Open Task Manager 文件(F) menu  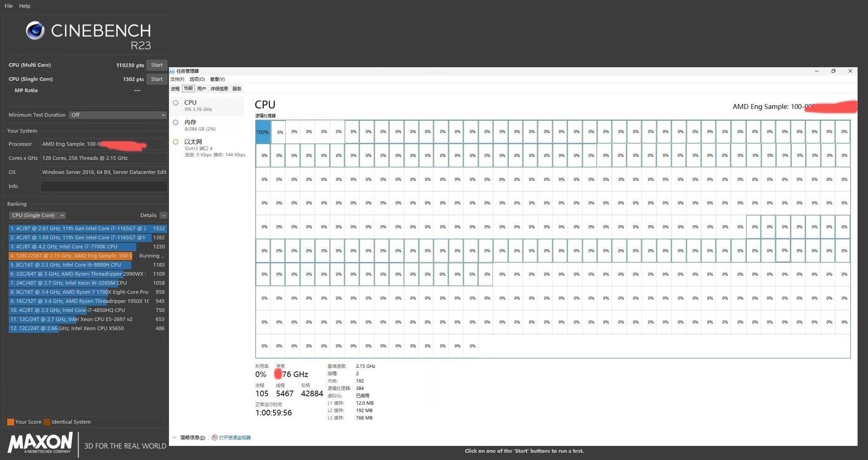pos(177,79)
